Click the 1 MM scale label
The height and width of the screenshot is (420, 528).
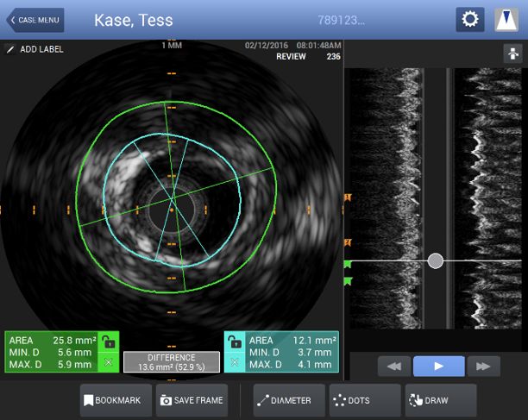pyautogui.click(x=172, y=46)
